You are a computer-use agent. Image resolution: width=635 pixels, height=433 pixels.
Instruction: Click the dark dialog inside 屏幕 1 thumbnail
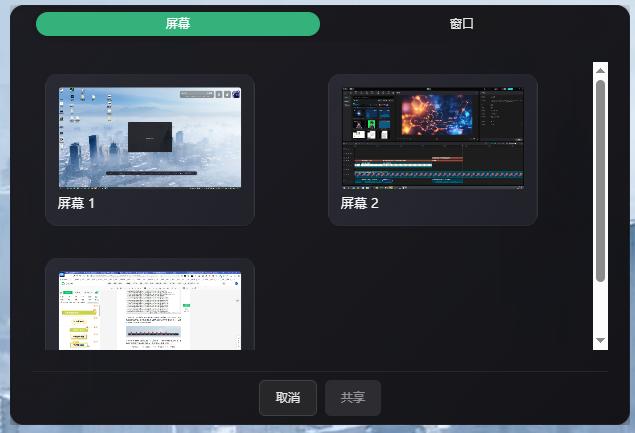coord(150,137)
